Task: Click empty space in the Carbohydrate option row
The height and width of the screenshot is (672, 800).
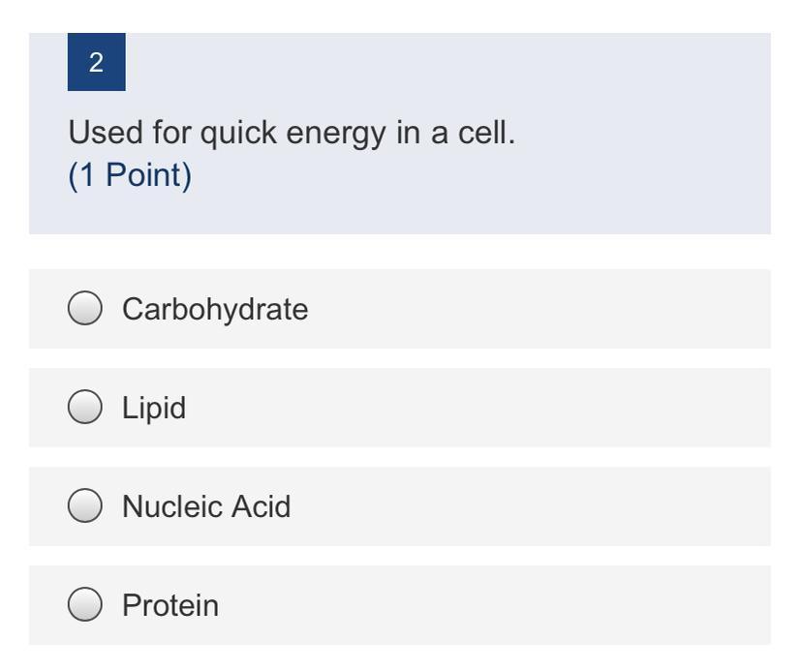Action: tap(542, 309)
